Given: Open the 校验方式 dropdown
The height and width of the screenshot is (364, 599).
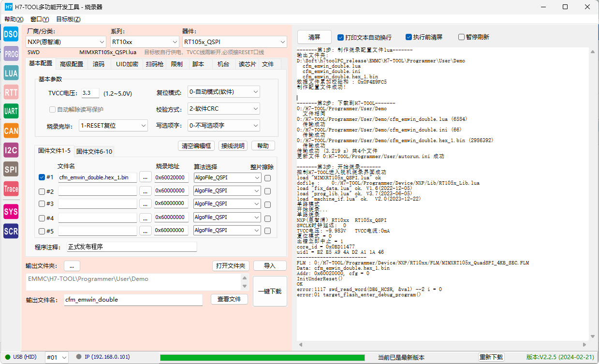Looking at the screenshot, I should (223, 109).
